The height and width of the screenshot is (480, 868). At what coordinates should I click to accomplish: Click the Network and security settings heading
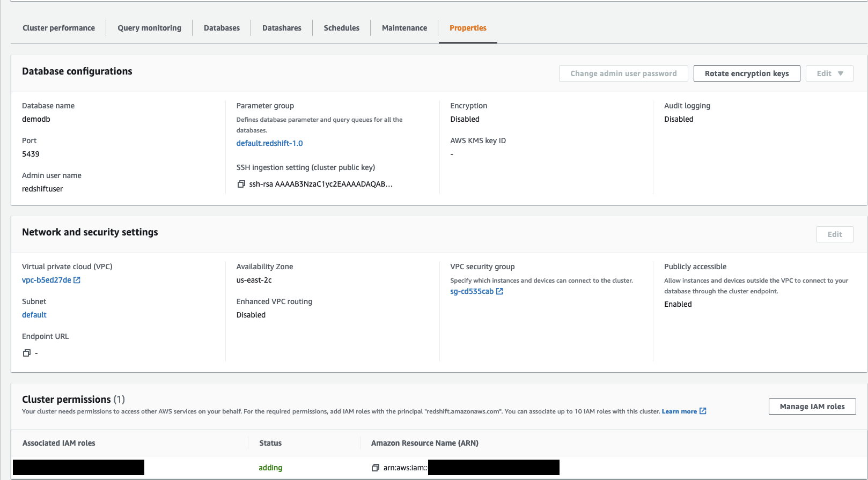coord(90,232)
